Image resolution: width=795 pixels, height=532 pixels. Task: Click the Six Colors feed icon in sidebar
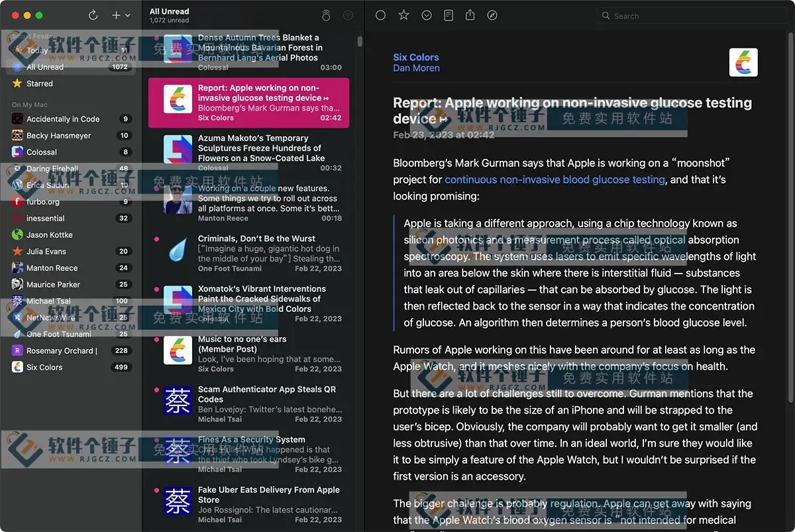point(17,368)
